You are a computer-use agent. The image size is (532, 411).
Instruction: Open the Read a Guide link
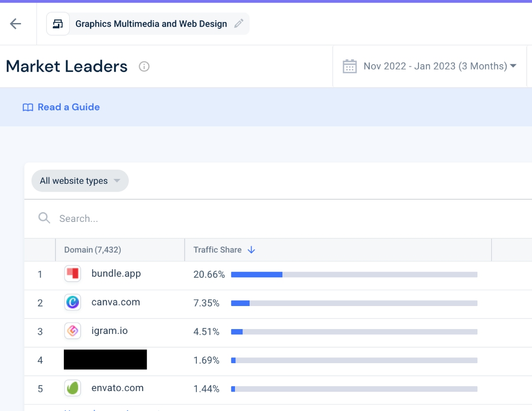68,107
